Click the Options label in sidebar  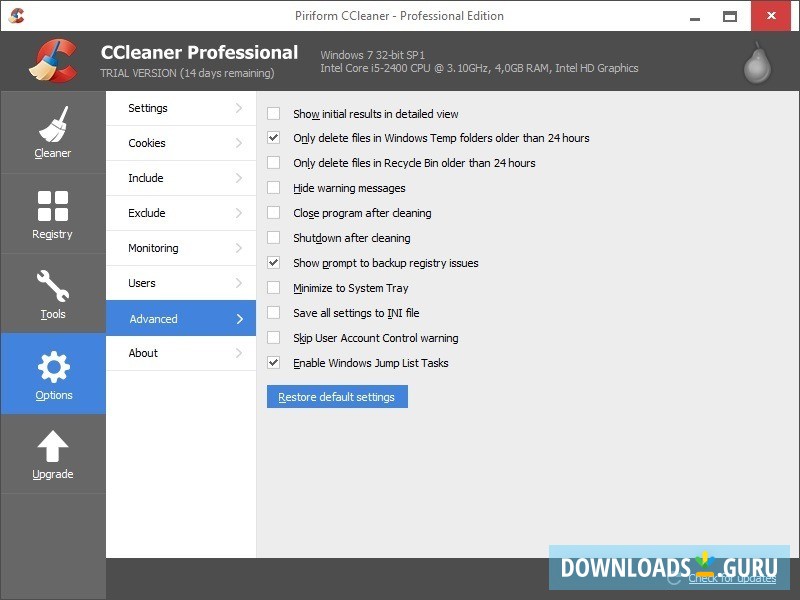coord(54,395)
